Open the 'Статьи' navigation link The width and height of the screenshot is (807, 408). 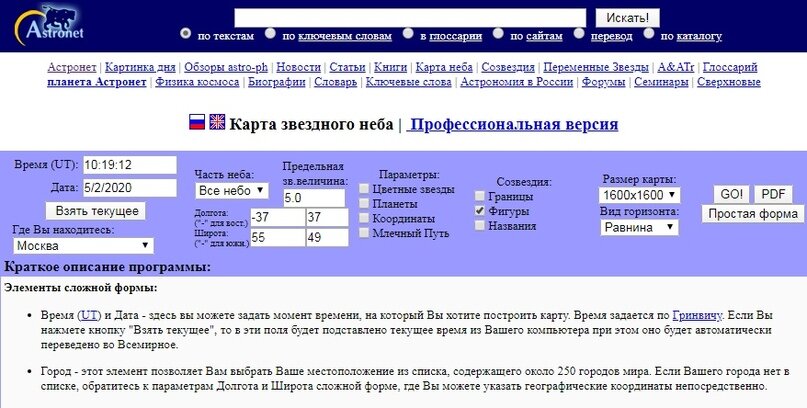point(347,67)
